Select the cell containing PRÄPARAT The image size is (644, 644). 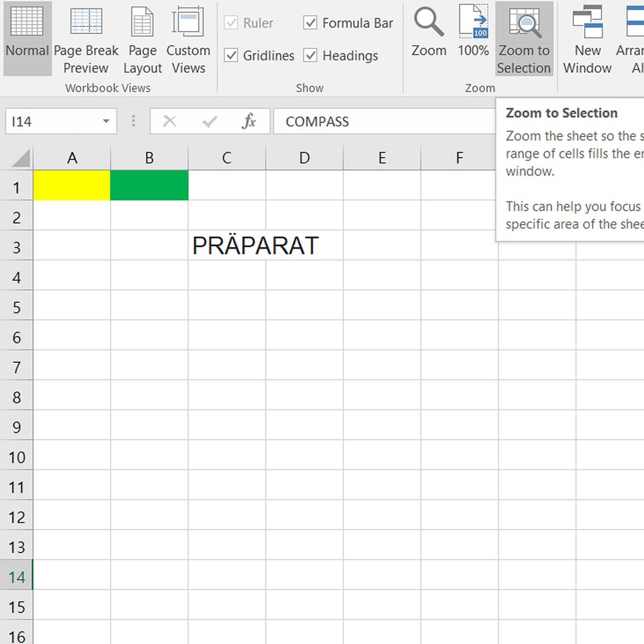click(227, 245)
